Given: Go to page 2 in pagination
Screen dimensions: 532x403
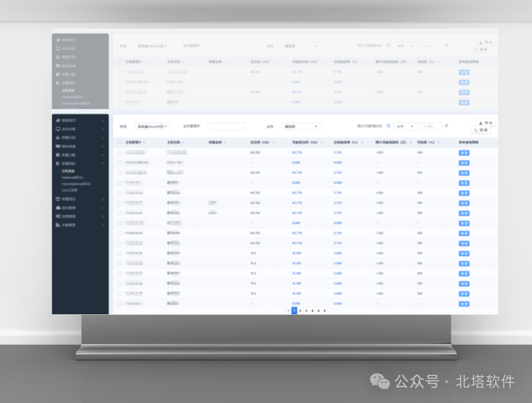Looking at the screenshot, I should pos(300,311).
